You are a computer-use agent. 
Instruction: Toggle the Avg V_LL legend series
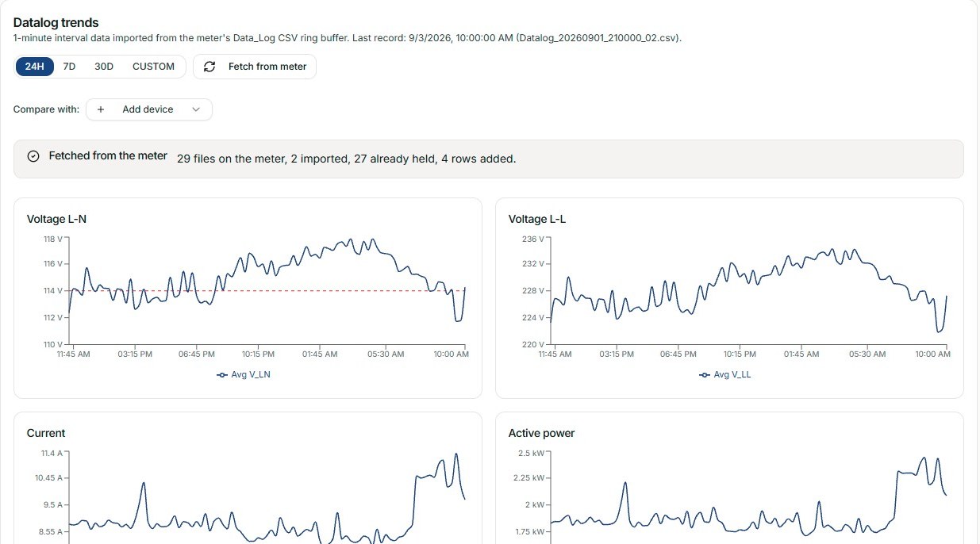pyautogui.click(x=724, y=375)
